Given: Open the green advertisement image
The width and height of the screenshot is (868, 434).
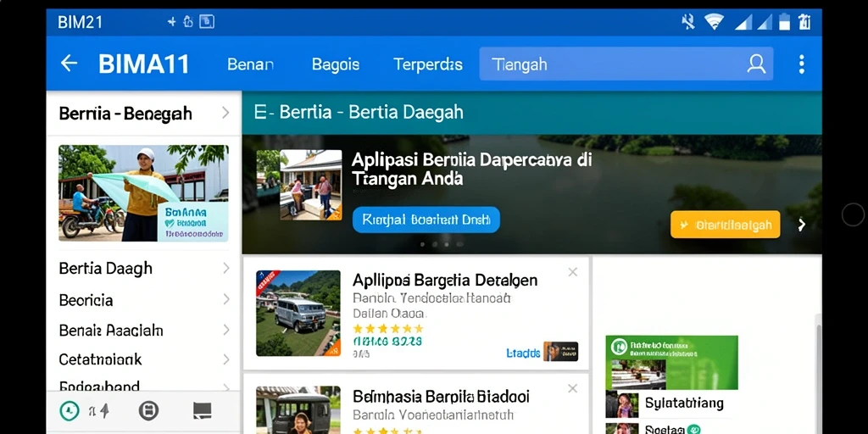Looking at the screenshot, I should coord(671,363).
